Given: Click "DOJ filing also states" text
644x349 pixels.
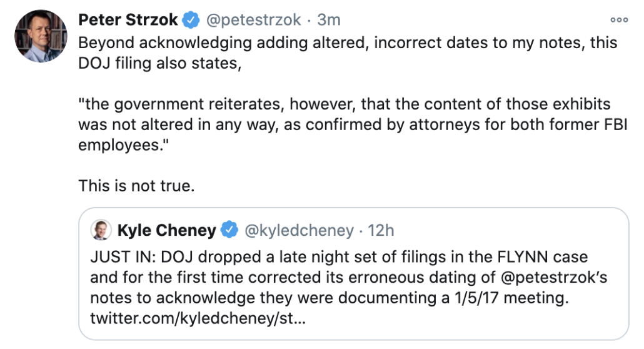Looking at the screenshot, I should coord(159,63).
